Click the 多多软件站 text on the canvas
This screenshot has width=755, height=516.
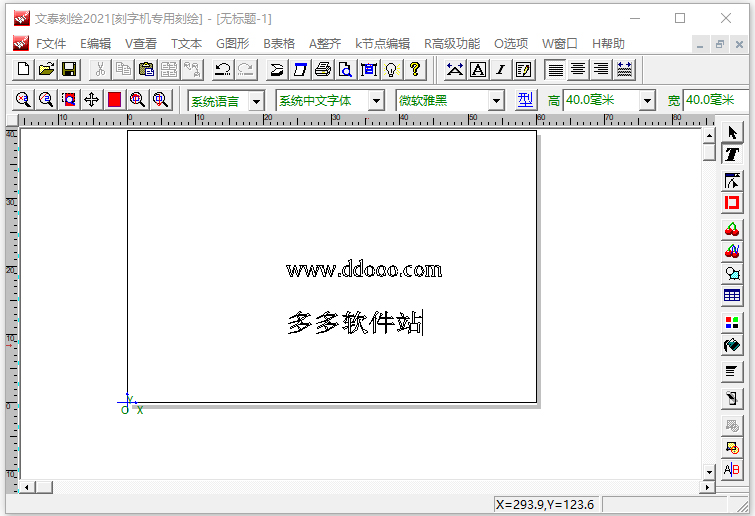click(355, 322)
